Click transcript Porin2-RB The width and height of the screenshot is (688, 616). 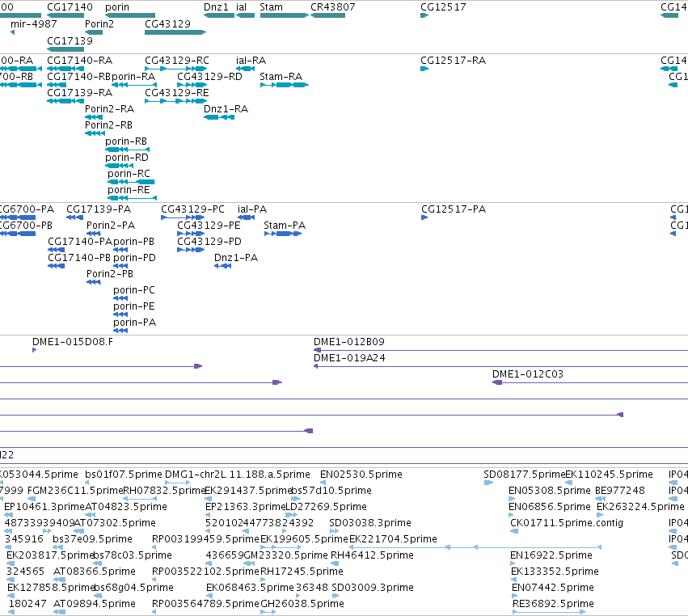[x=95, y=133]
